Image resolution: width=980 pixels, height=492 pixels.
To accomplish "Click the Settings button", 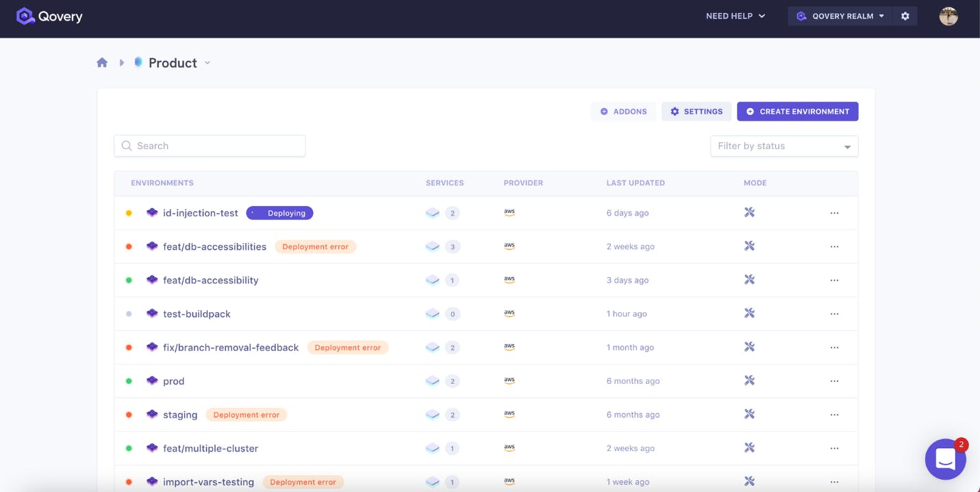I will [696, 112].
